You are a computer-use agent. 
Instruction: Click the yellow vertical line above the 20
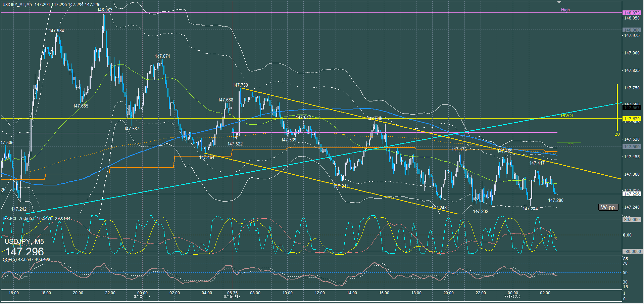point(617,107)
